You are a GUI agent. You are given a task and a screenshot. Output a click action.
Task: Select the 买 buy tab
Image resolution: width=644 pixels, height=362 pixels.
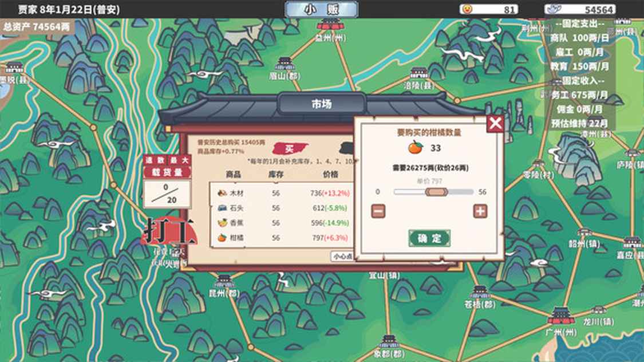[290, 148]
